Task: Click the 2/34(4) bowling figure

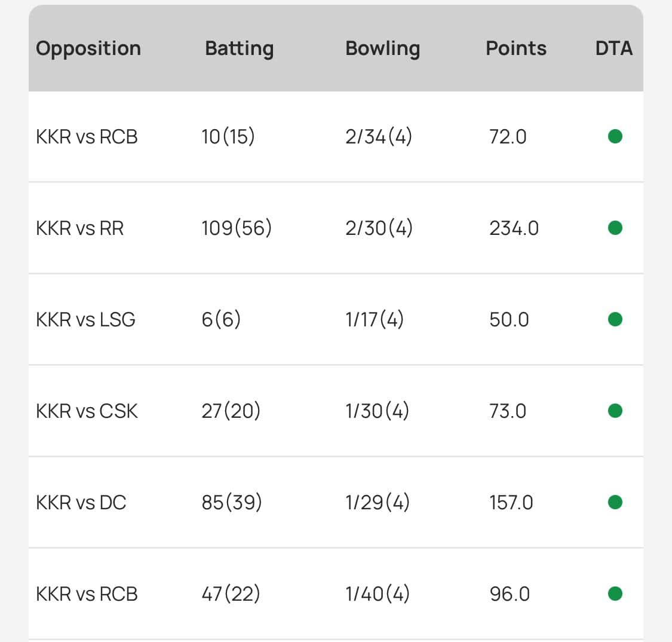Action: (379, 137)
